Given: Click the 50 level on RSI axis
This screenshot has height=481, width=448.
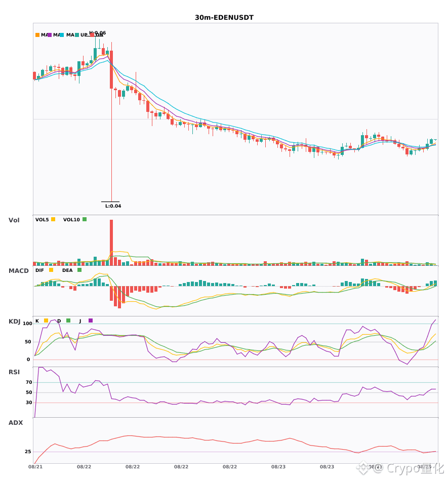Looking at the screenshot, I should [29, 392].
